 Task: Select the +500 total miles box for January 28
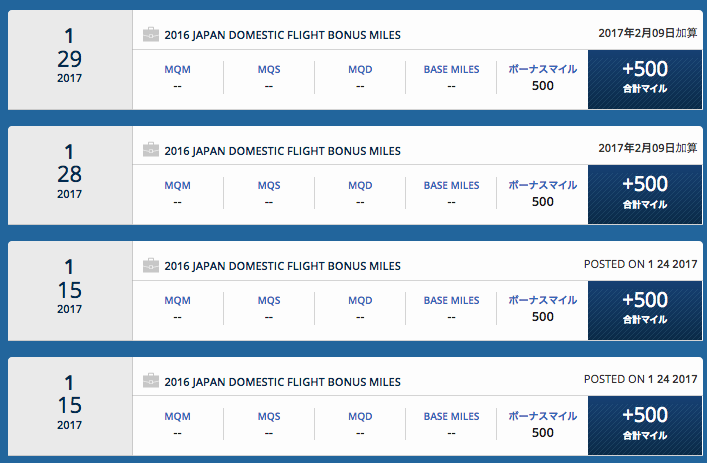(645, 195)
